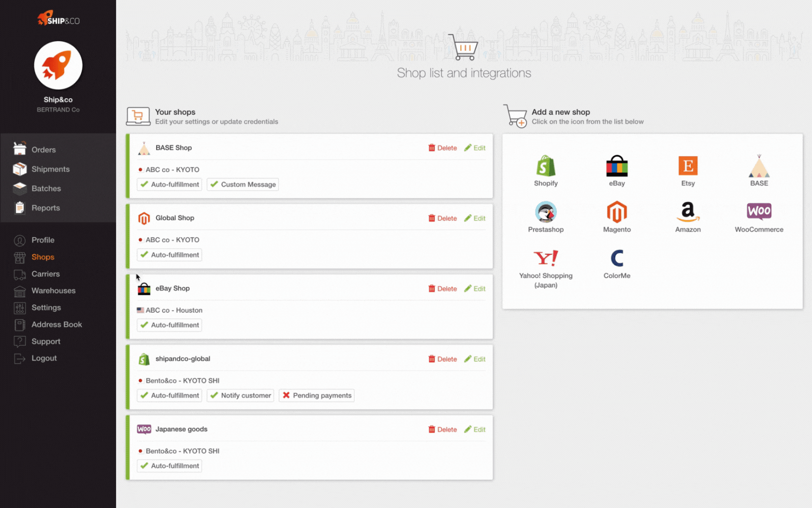
Task: Click the Shopify icon beside shipandco-global
Action: [144, 359]
